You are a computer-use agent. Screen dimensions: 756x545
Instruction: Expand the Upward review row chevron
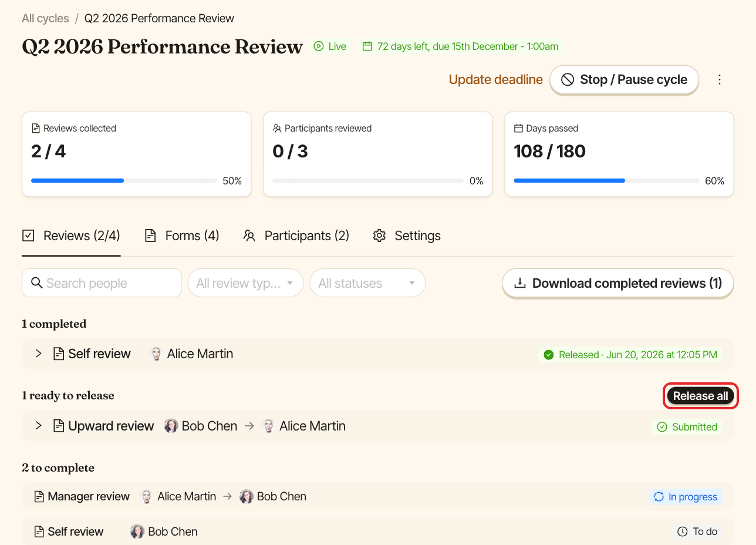tap(39, 426)
